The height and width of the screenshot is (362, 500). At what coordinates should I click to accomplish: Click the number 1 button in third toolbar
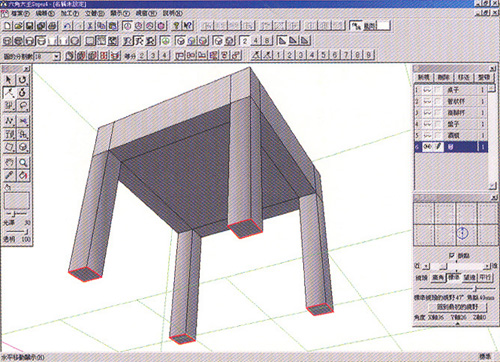tap(278, 55)
